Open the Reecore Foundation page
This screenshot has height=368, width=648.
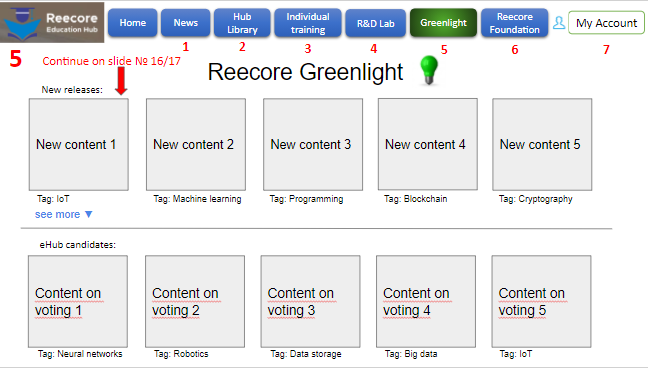(515, 23)
